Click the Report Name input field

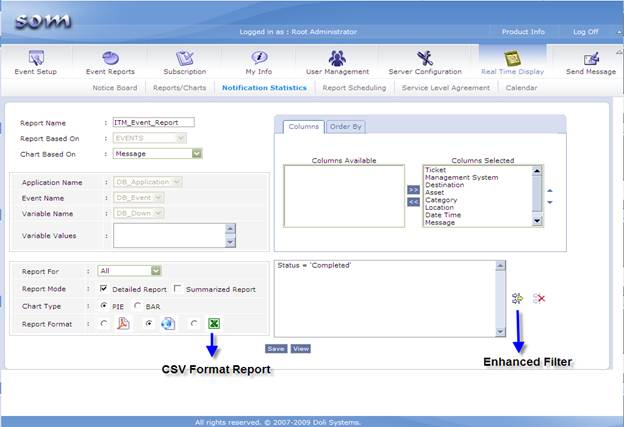(153, 122)
